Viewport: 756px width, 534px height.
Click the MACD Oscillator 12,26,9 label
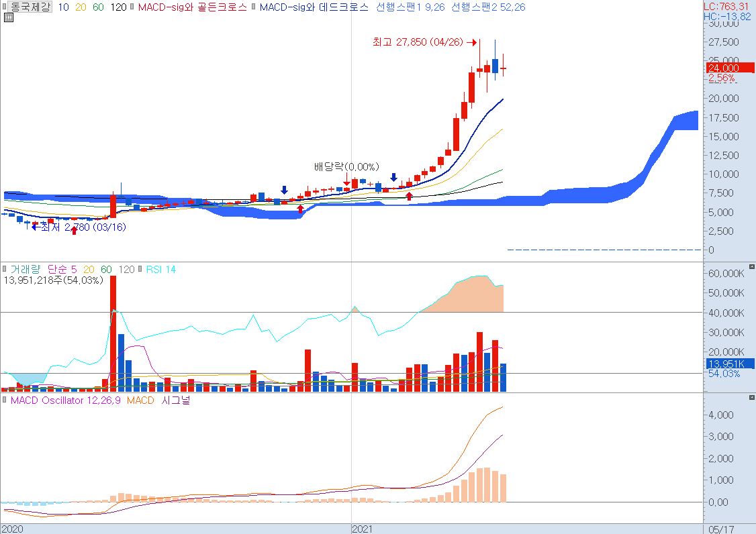66,400
